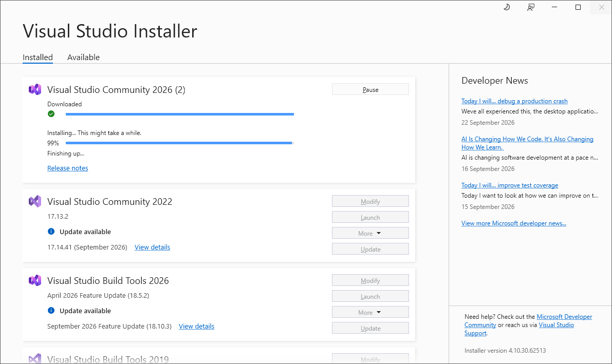Click Modify for Visual Studio Community 2022
This screenshot has width=612, height=364.
370,201
